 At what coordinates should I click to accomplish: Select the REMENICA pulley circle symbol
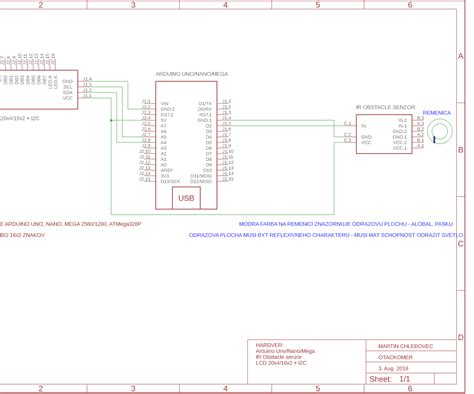[x=440, y=131]
